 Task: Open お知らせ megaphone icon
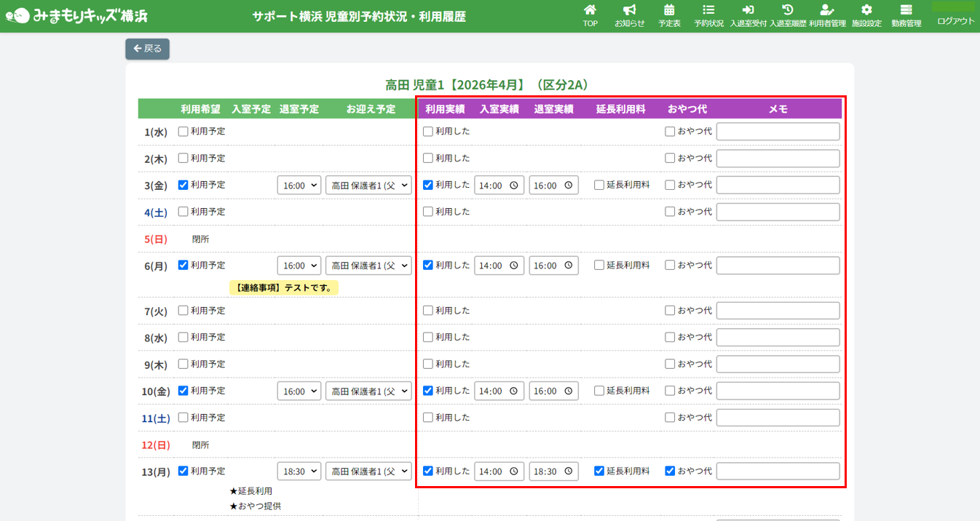click(629, 15)
